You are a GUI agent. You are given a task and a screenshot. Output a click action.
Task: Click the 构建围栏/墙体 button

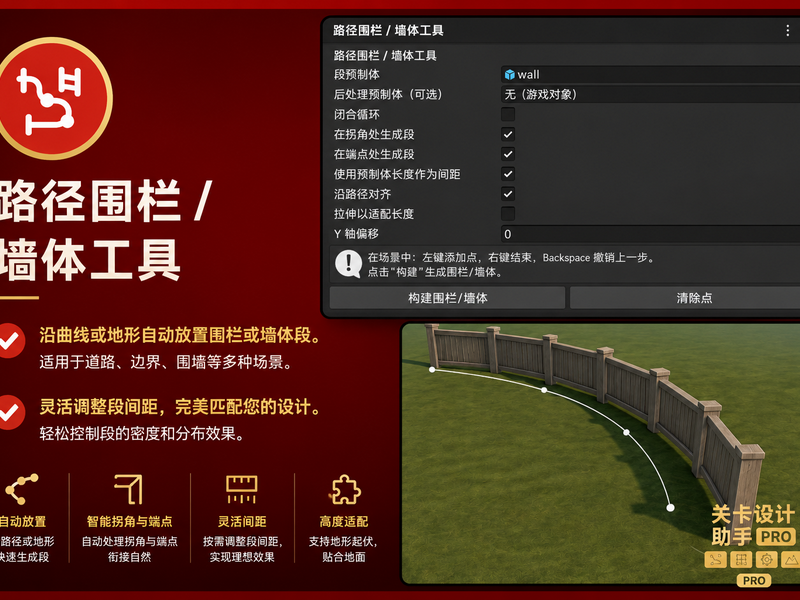[x=447, y=298]
